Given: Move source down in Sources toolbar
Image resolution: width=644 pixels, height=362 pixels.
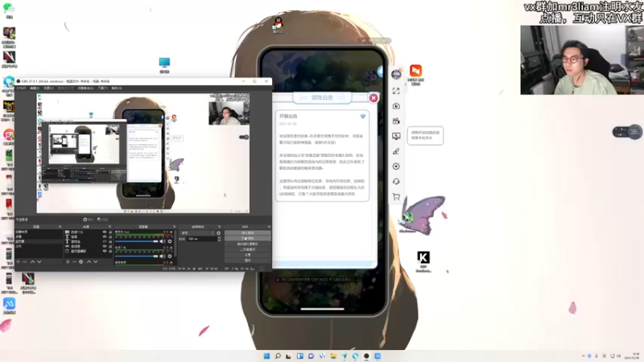Looking at the screenshot, I should (x=96, y=262).
